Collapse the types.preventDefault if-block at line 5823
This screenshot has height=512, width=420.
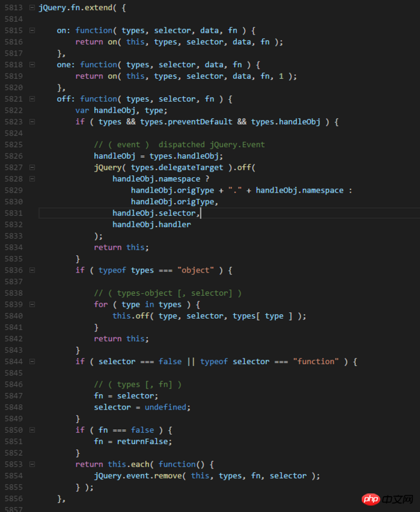pyautogui.click(x=32, y=122)
